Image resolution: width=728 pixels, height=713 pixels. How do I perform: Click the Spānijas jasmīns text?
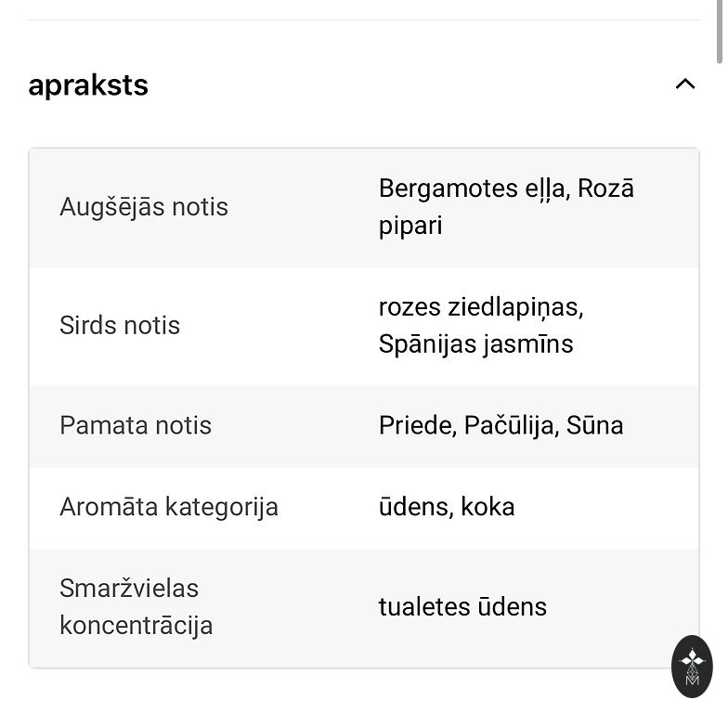[x=476, y=344]
